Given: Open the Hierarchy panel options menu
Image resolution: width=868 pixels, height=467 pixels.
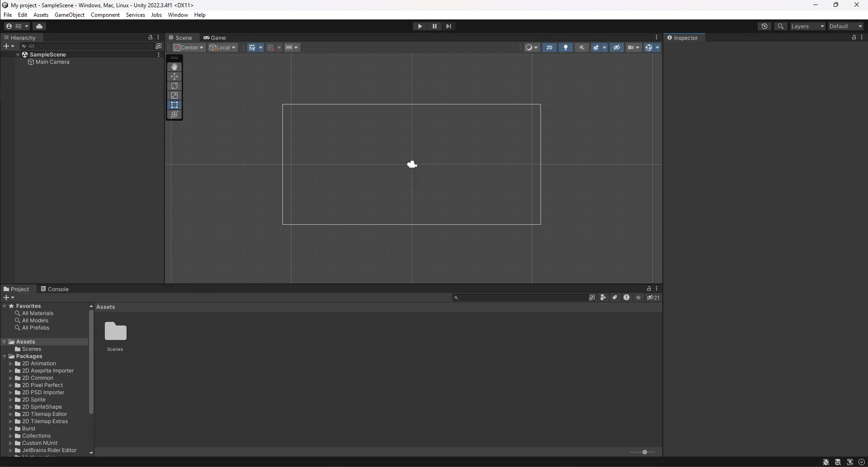Looking at the screenshot, I should click(x=158, y=38).
